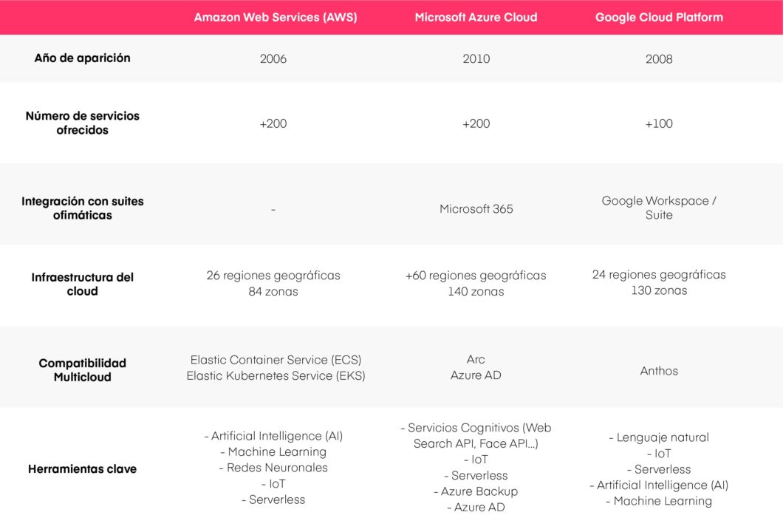Click the Microsoft Azure Cloud column header
The width and height of the screenshot is (783, 532).
coord(476,17)
